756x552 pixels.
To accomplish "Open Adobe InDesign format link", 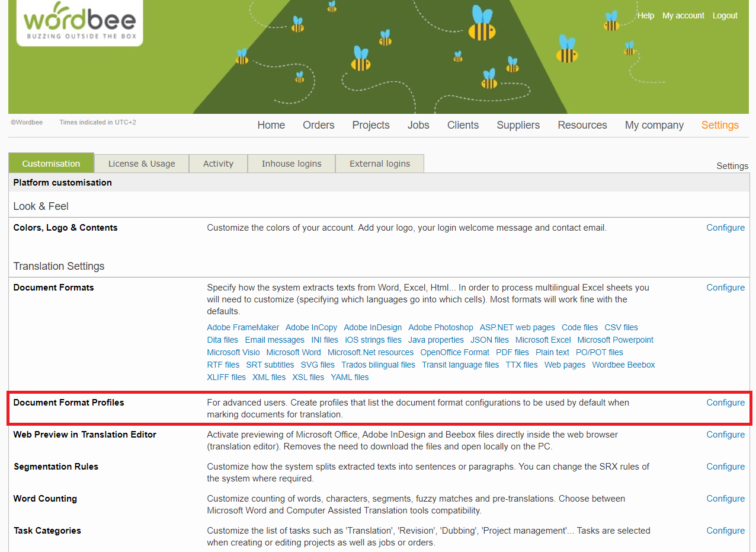I will (373, 327).
